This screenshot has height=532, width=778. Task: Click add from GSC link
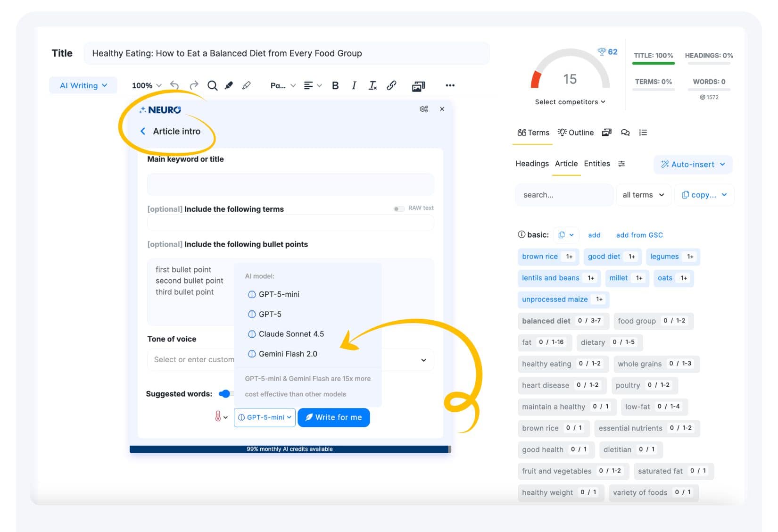639,235
